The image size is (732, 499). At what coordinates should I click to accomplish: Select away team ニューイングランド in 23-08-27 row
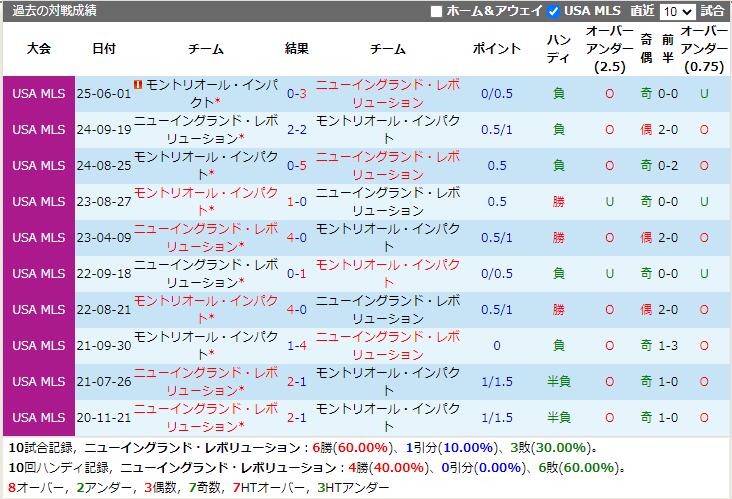(x=387, y=201)
